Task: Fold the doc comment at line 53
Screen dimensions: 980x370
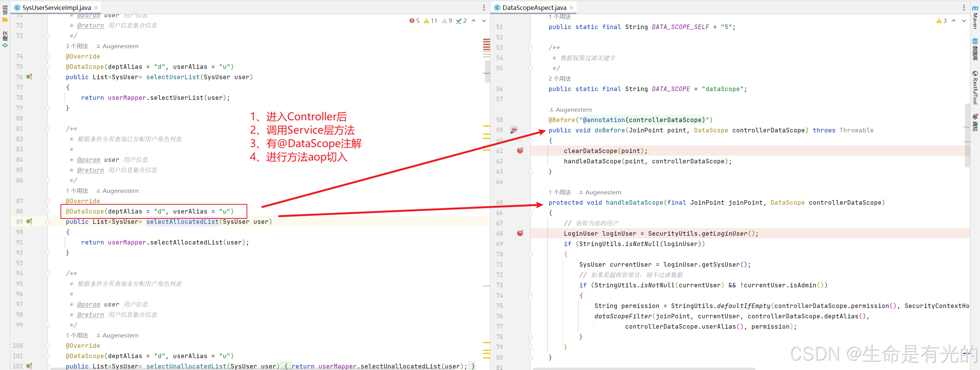Action: [x=531, y=47]
